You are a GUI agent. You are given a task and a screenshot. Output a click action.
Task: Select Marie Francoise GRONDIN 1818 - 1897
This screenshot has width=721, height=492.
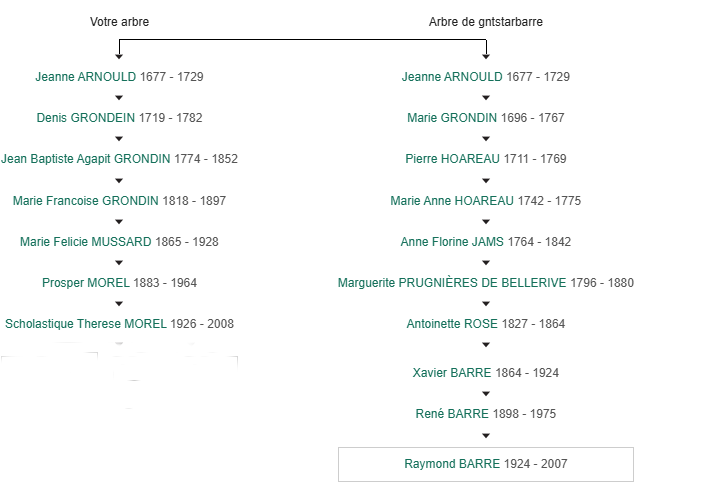click(x=86, y=201)
